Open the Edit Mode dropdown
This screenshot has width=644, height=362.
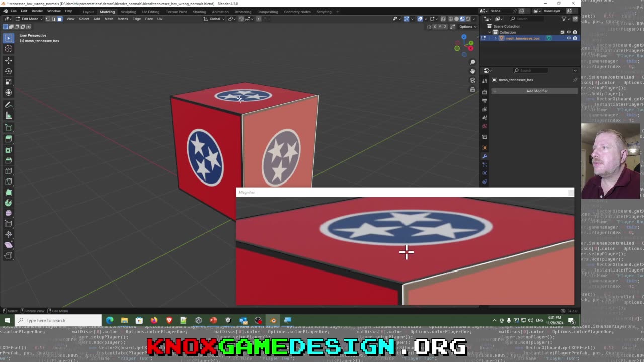click(29, 19)
